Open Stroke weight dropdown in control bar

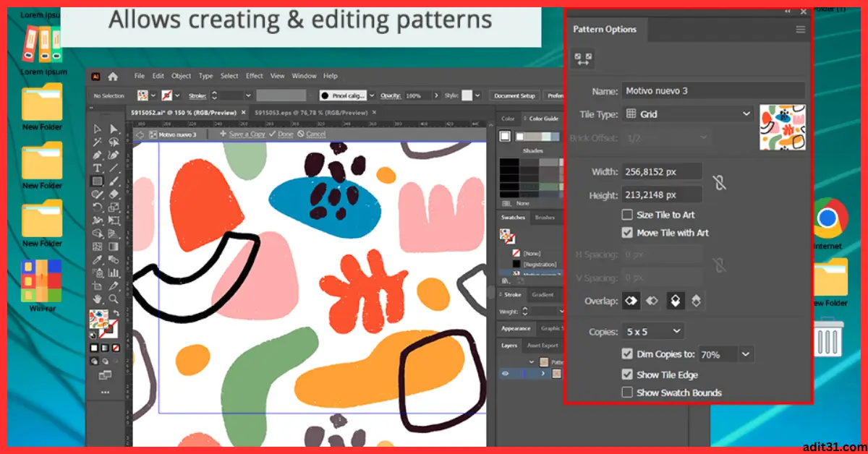(247, 95)
